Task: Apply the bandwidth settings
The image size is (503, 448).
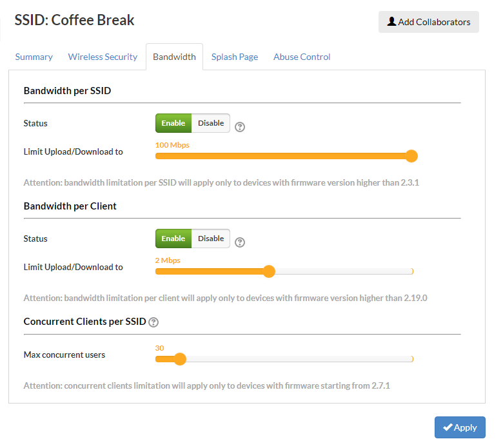Action: [460, 427]
